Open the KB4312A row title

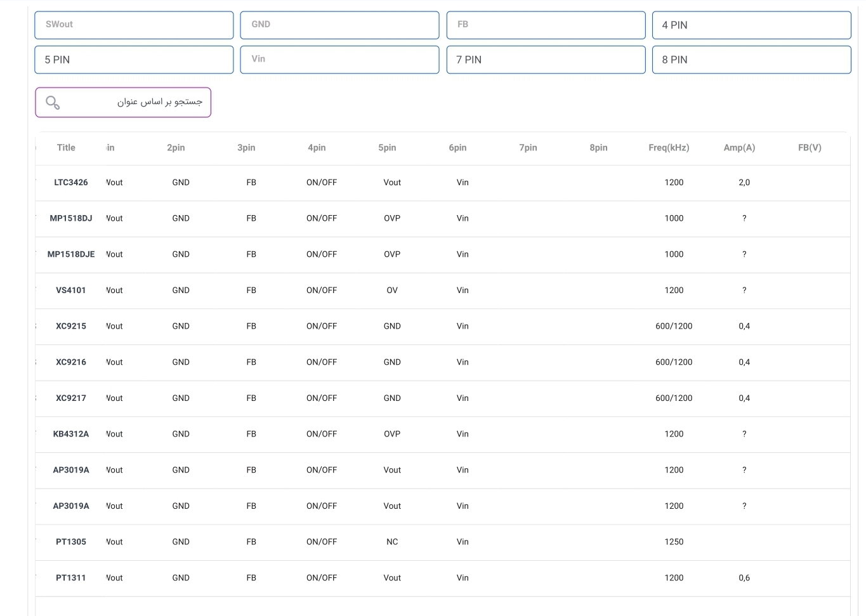[x=71, y=434]
